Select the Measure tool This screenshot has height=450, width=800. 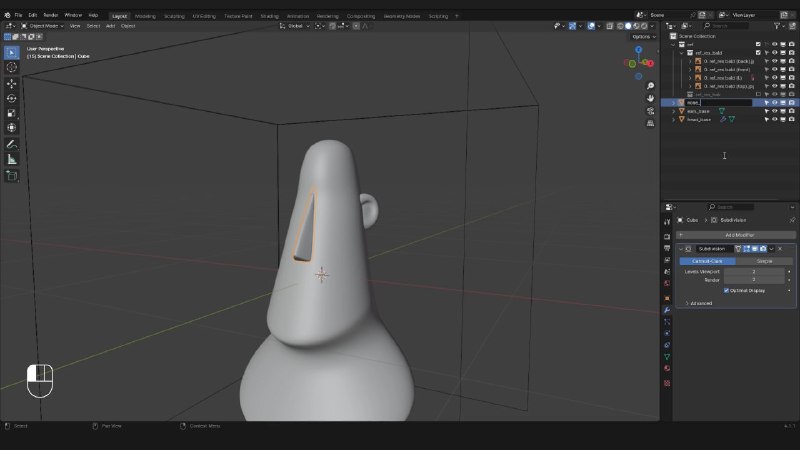(11, 160)
